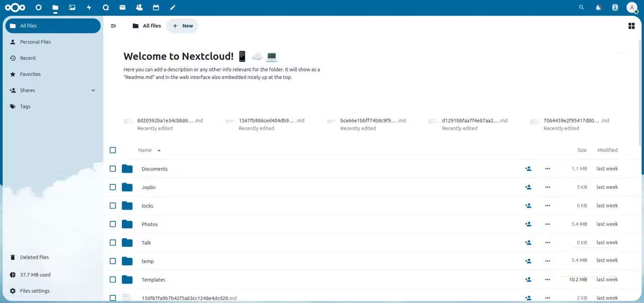Open the Activity app

[89, 7]
